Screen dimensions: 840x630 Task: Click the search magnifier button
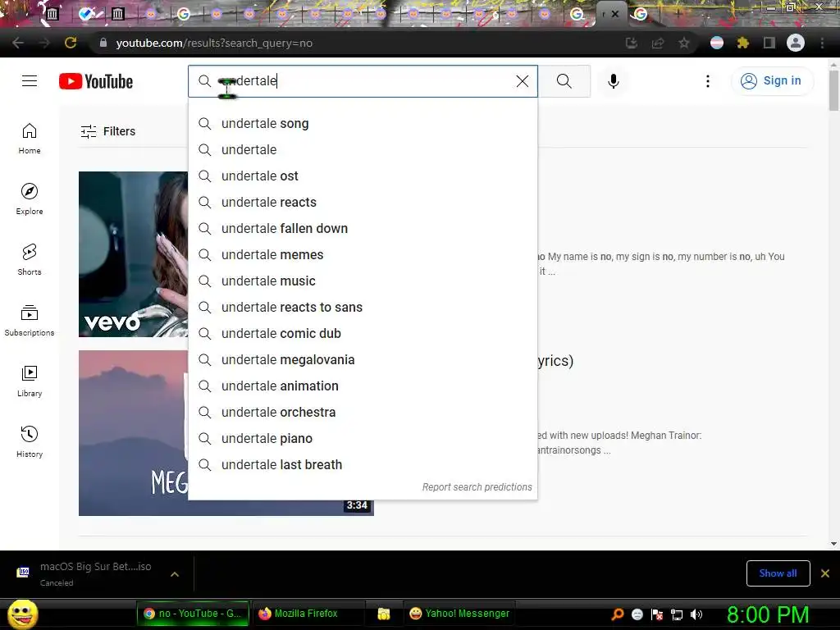(x=564, y=81)
